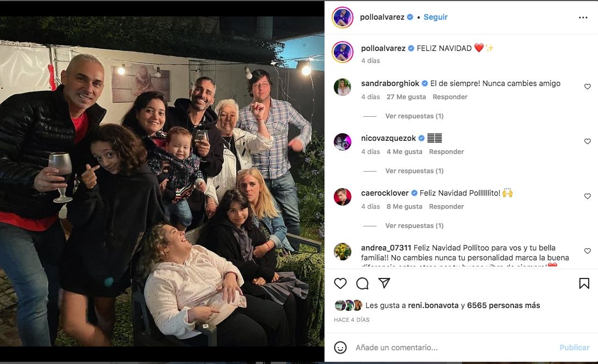This screenshot has width=598, height=364.
Task: Like nicovazquezok's comment
Action: [588, 141]
